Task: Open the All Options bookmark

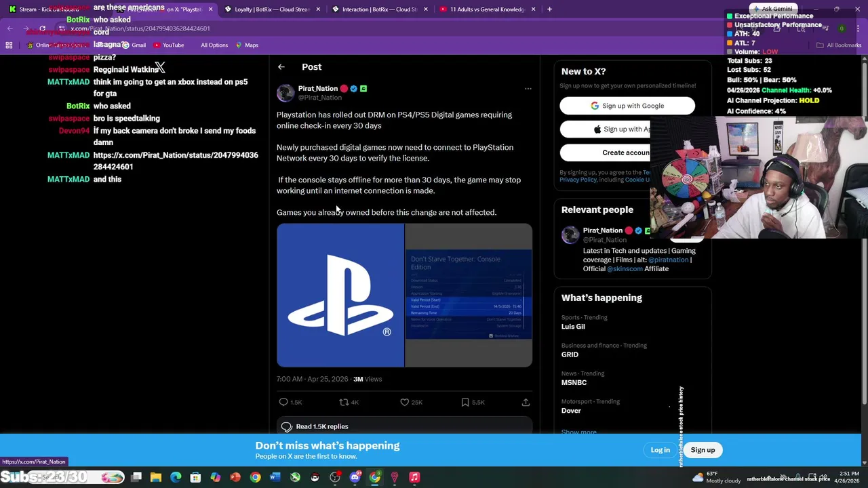Action: point(214,45)
